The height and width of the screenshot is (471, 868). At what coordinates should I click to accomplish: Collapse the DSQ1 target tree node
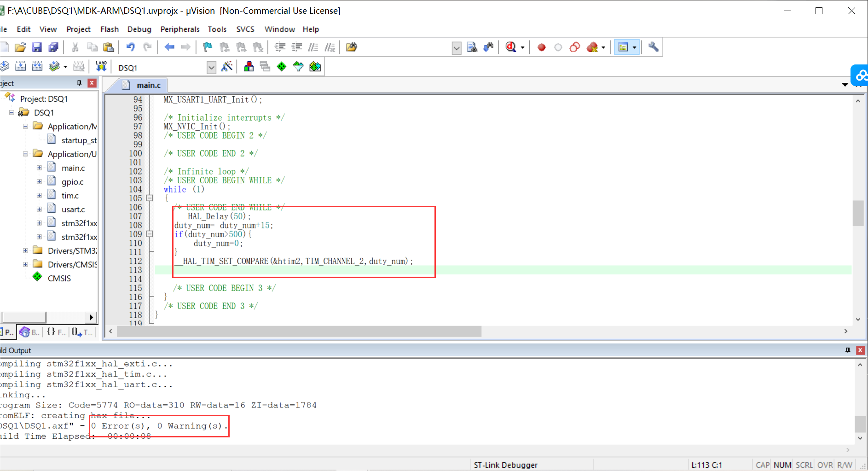click(x=12, y=112)
